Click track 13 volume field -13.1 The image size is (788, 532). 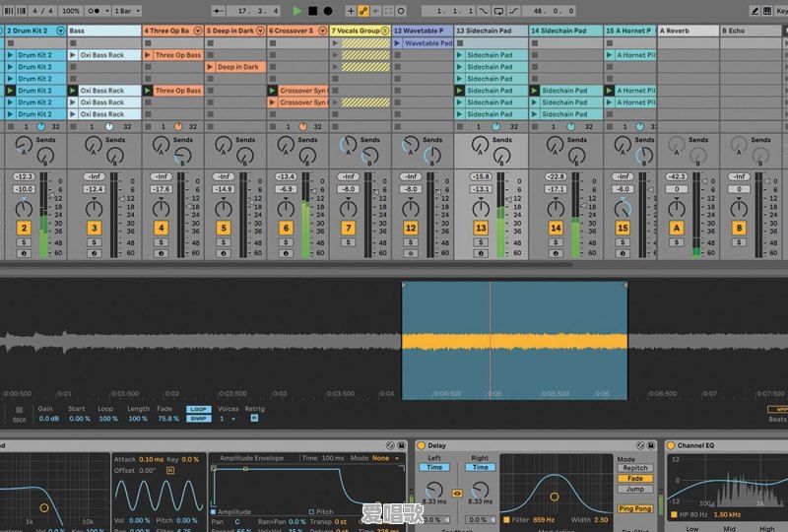tap(481, 189)
